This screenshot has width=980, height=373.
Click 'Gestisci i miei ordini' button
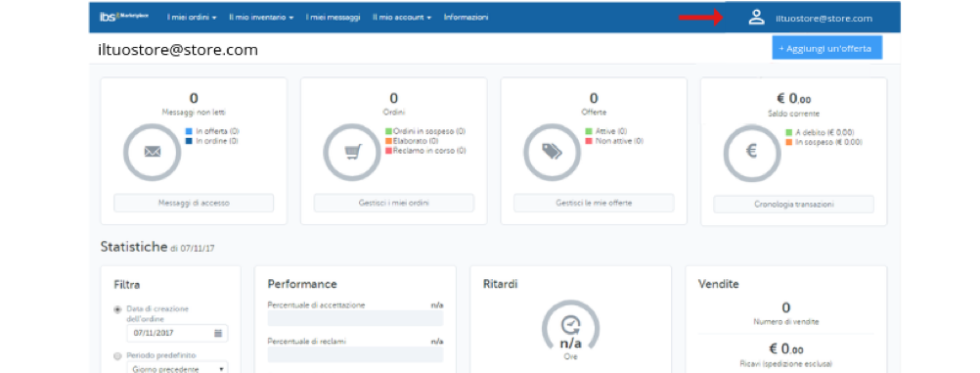point(394,204)
